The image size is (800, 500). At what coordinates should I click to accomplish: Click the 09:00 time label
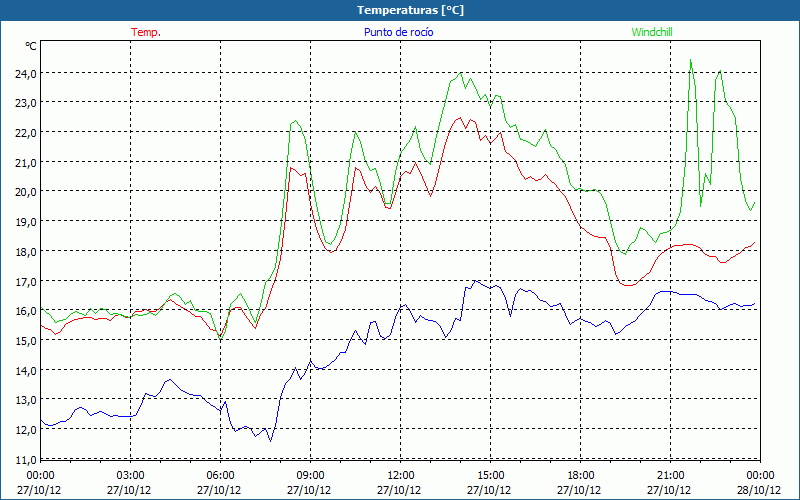tap(310, 475)
